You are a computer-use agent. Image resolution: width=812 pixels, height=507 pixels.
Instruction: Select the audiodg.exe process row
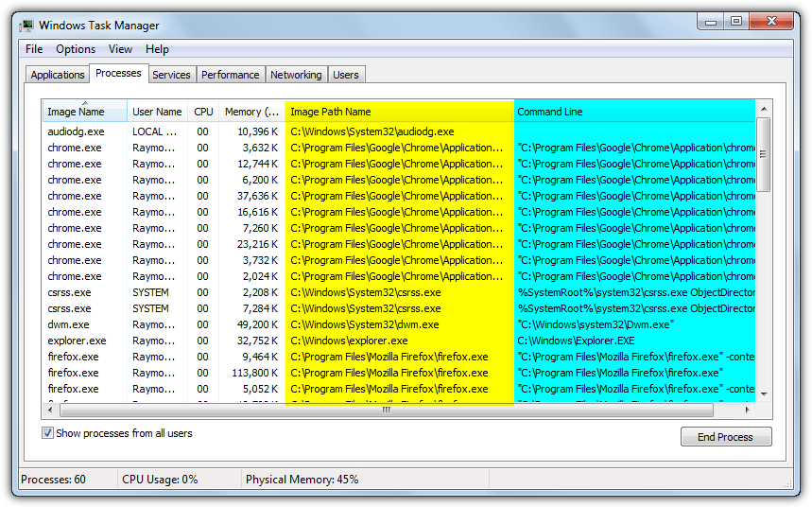(399, 131)
